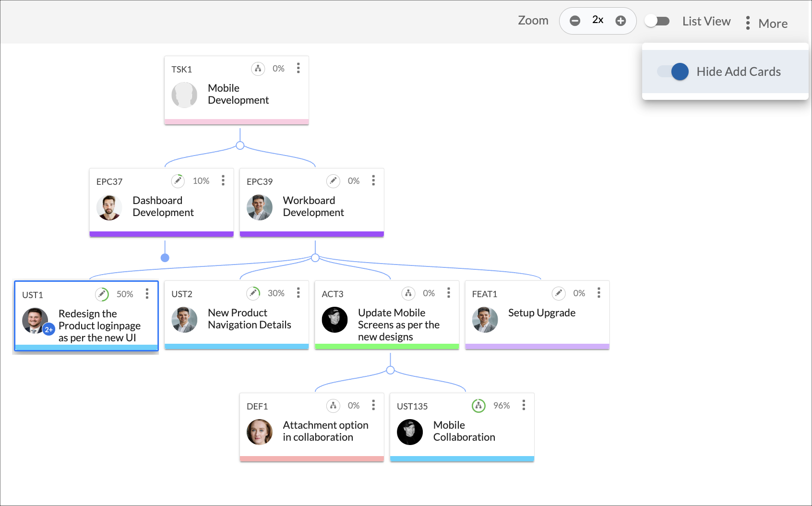This screenshot has width=812, height=506.
Task: Click the pencil progress icon on EPC37
Action: tap(178, 181)
